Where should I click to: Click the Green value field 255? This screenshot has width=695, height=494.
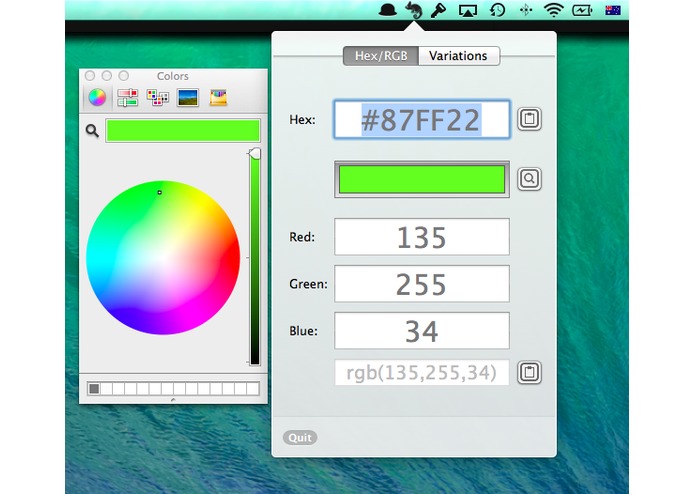coord(422,284)
